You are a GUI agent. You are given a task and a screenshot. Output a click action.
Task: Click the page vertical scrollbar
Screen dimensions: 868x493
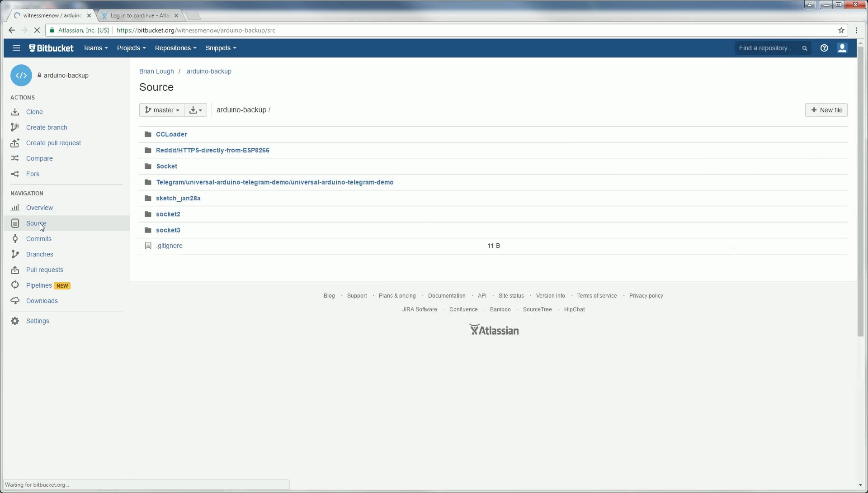[860, 190]
